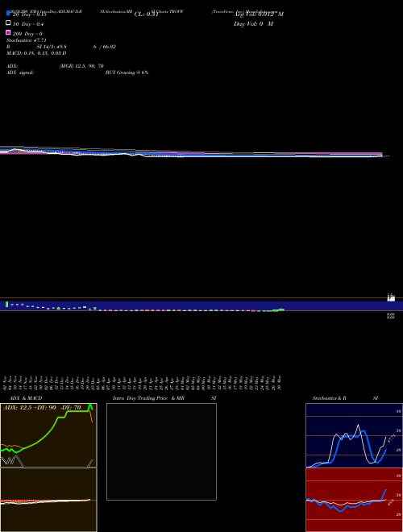Image resolution: width=403 pixels, height=532 pixels.
Task: Click the blue 20 Day legend swatch
Action: (x=8, y=13)
